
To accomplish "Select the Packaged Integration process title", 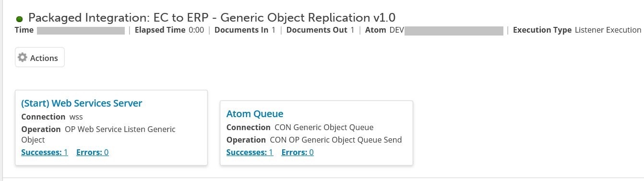I will (212, 18).
